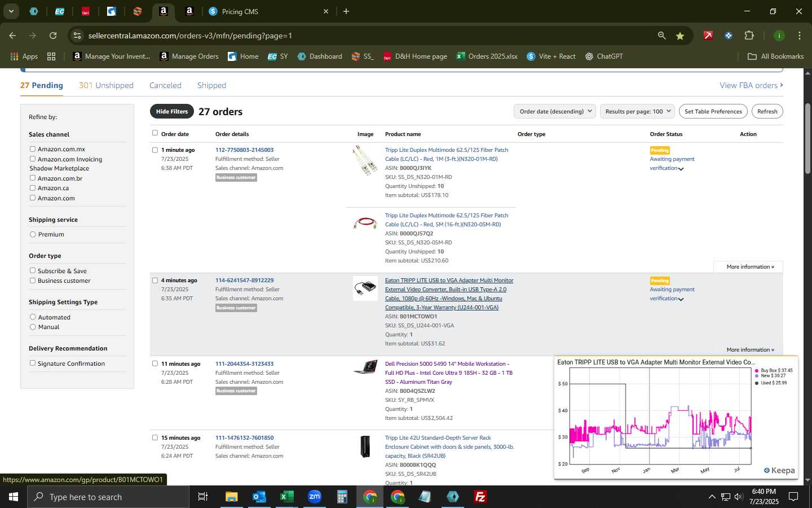Open the Orders 2025.xlsx bookmark
Viewport: 812px width, 508px height.
pyautogui.click(x=487, y=56)
